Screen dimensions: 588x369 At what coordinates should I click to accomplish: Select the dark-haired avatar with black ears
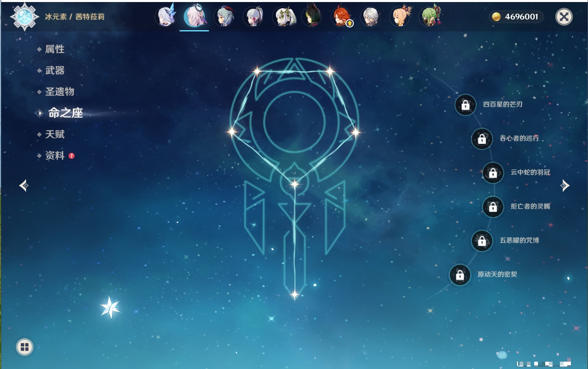(x=312, y=16)
